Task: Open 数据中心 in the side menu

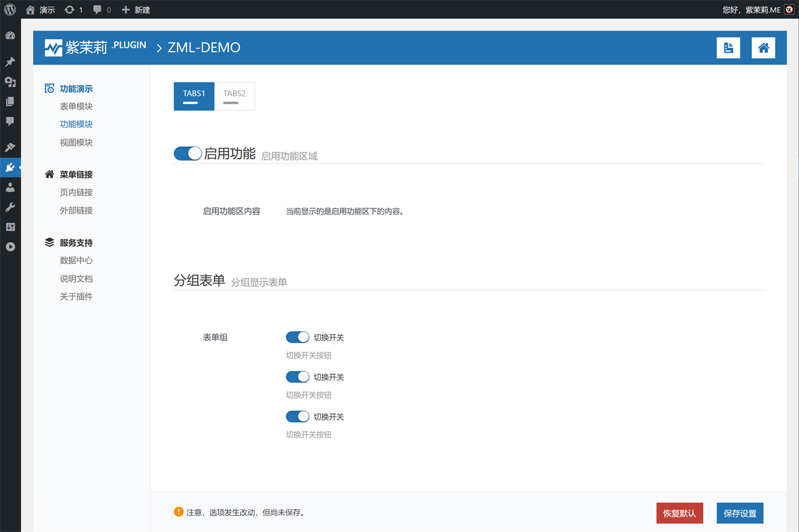Action: (x=76, y=260)
